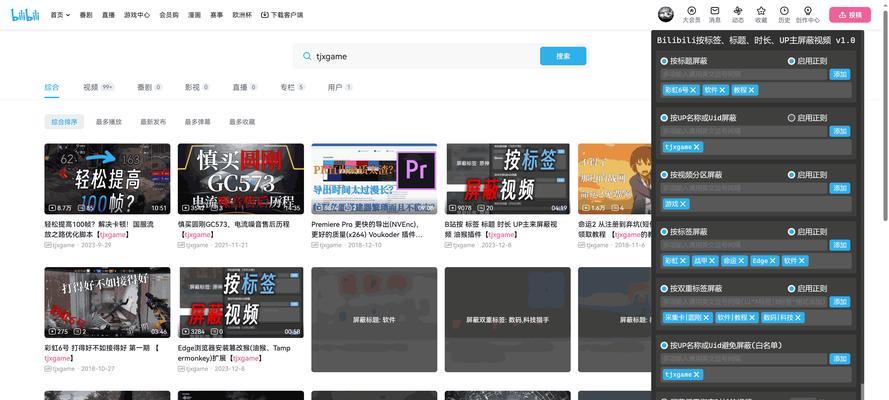
Task: Open 游戏中心 in top navigation
Action: [137, 15]
